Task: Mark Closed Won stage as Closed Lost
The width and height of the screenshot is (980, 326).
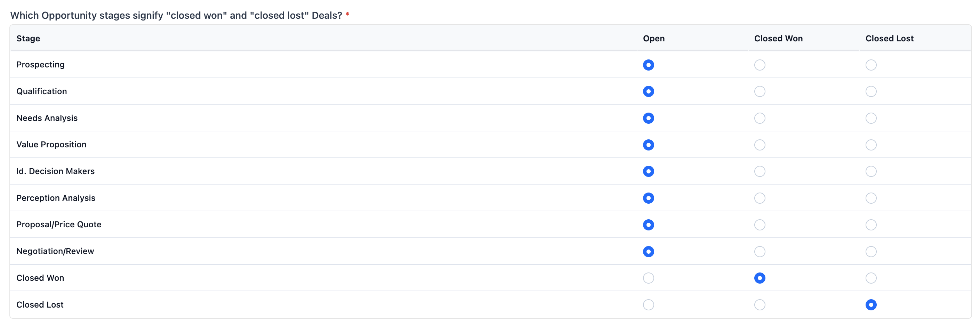Action: pos(871,278)
